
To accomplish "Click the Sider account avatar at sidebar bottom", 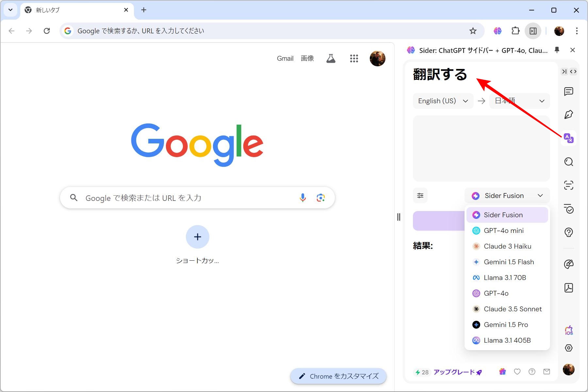I will click(x=569, y=369).
